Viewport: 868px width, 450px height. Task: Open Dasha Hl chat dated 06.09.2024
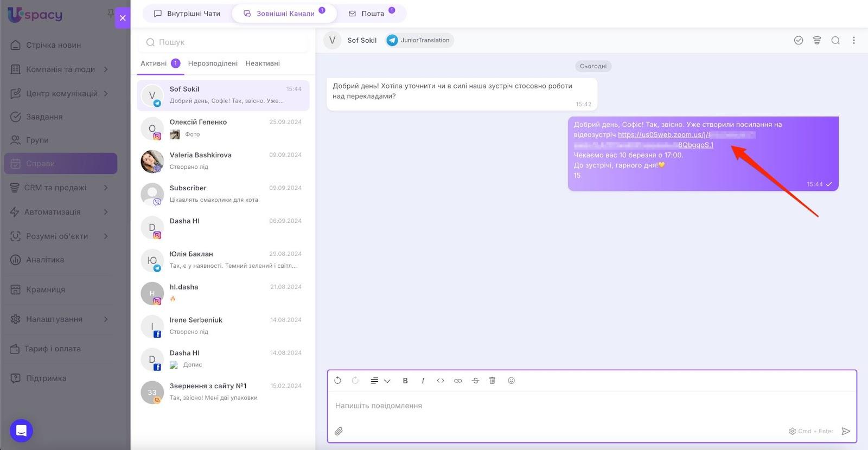223,228
